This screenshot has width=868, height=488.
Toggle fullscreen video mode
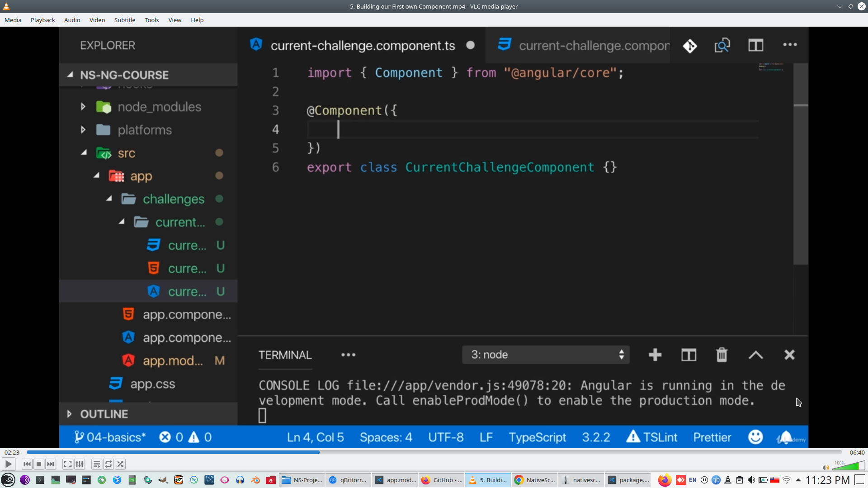click(x=67, y=464)
